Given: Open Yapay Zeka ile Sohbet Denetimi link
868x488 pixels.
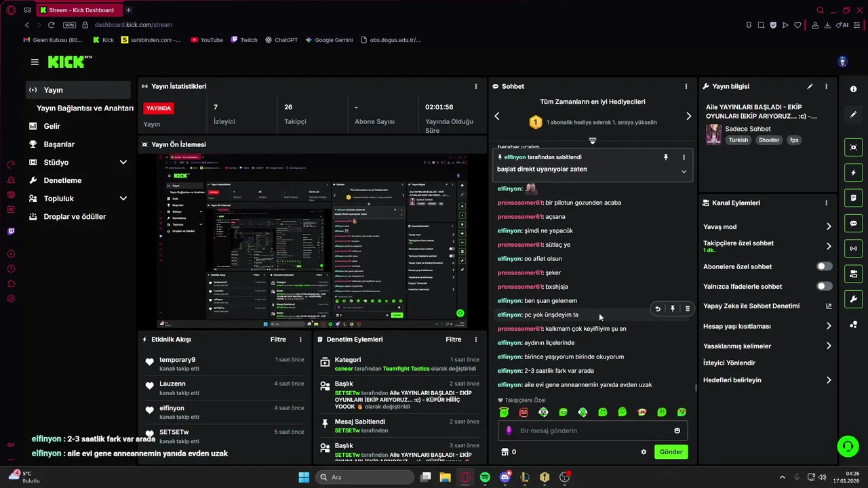Looking at the screenshot, I should click(767, 306).
